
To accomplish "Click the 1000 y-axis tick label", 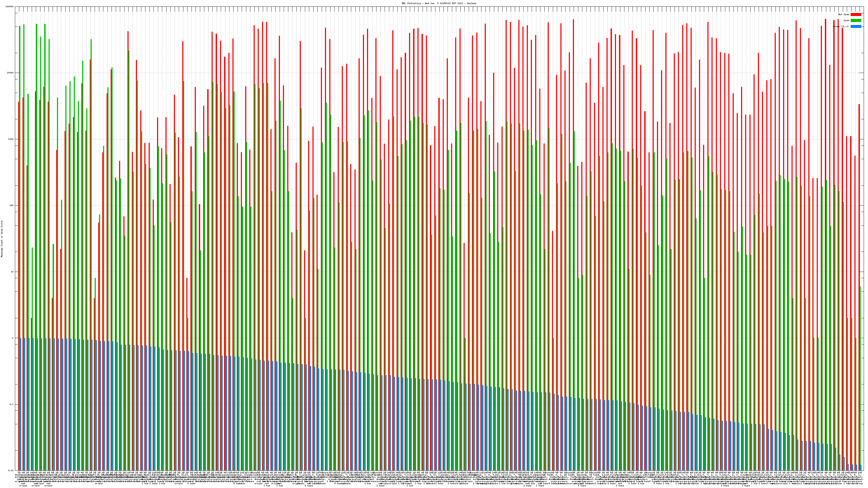I will click(x=11, y=139).
